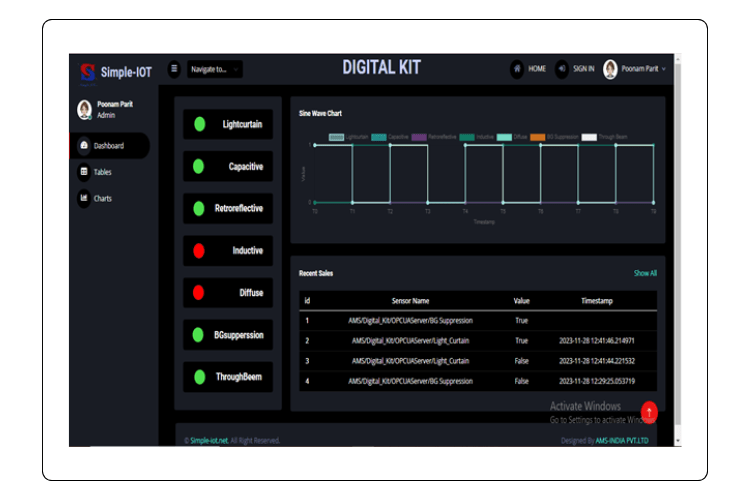Click the green ThroughBeem status indicator
The height and width of the screenshot is (500, 750).
click(x=199, y=377)
